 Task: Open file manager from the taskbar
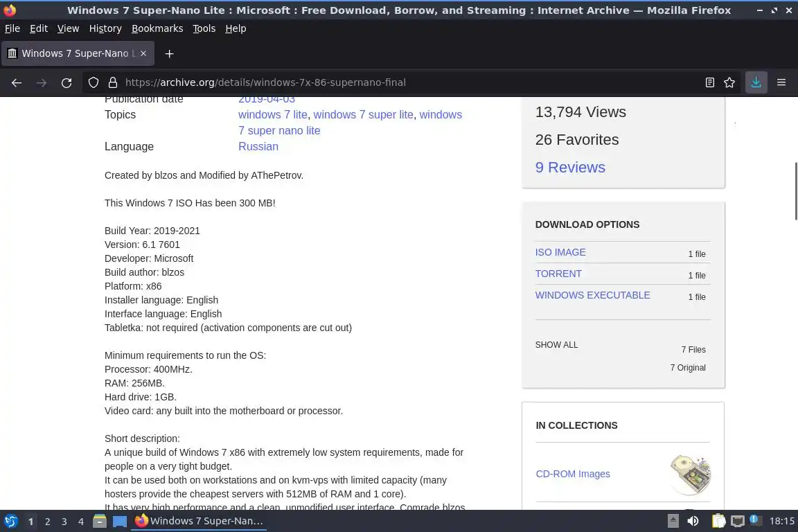100,521
